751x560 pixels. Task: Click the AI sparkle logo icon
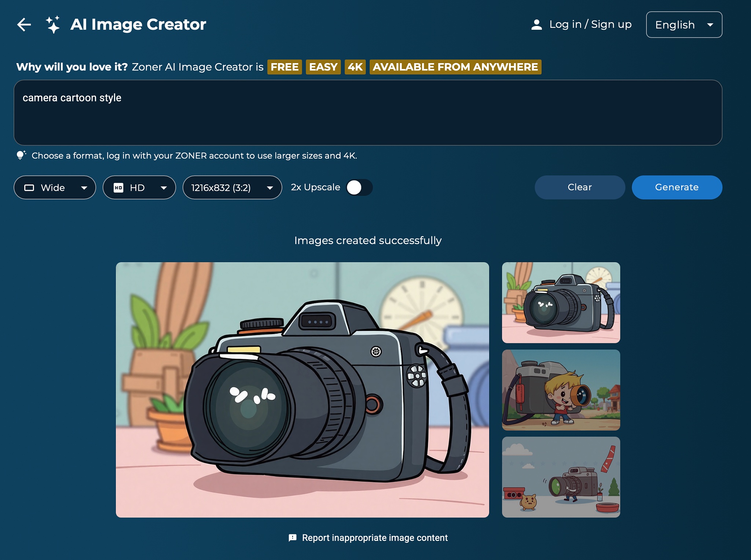[53, 25]
